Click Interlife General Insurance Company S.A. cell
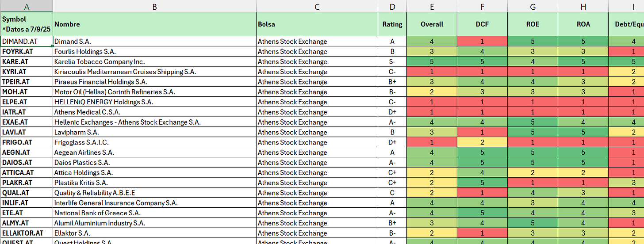The height and width of the screenshot is (244, 644). [154, 203]
